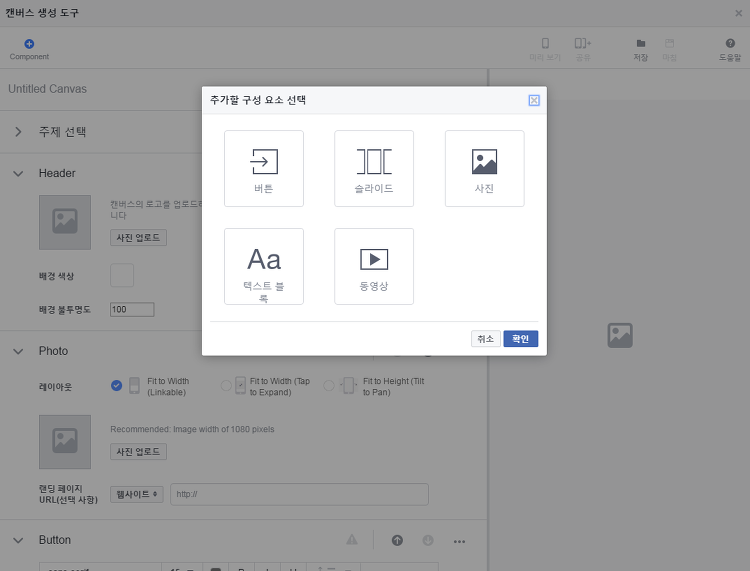Click the http:// landing page URL field
Screen dimensions: 750x571
pyautogui.click(x=299, y=494)
